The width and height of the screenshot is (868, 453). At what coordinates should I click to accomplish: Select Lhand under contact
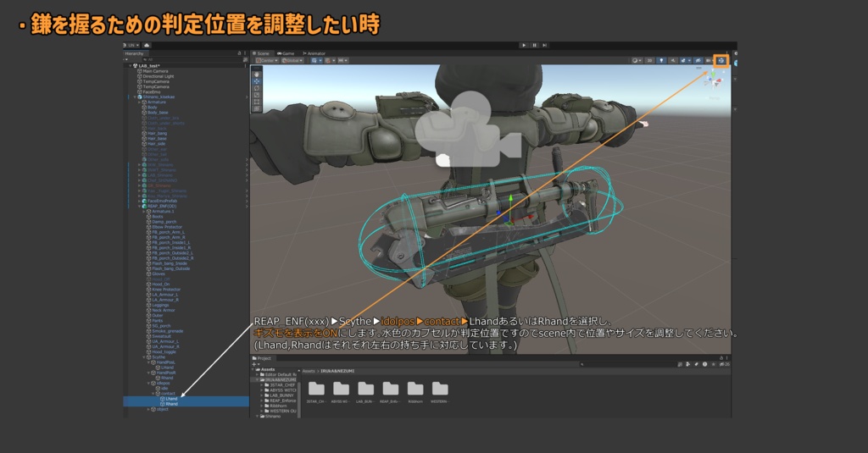pos(171,399)
